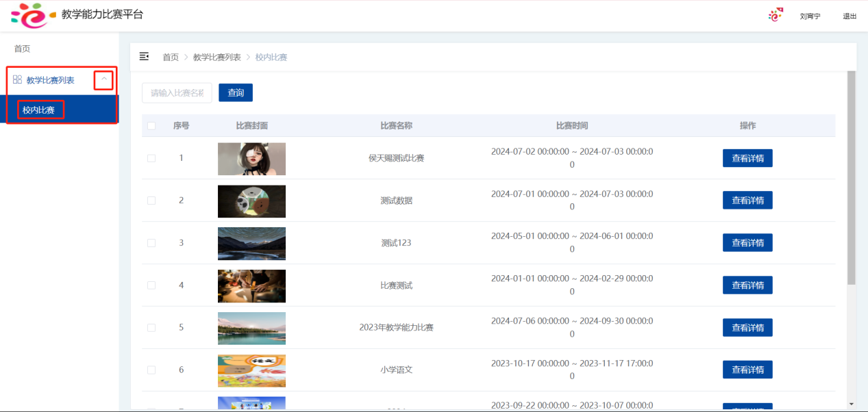Select 校内比赛 in the sidebar

[39, 110]
